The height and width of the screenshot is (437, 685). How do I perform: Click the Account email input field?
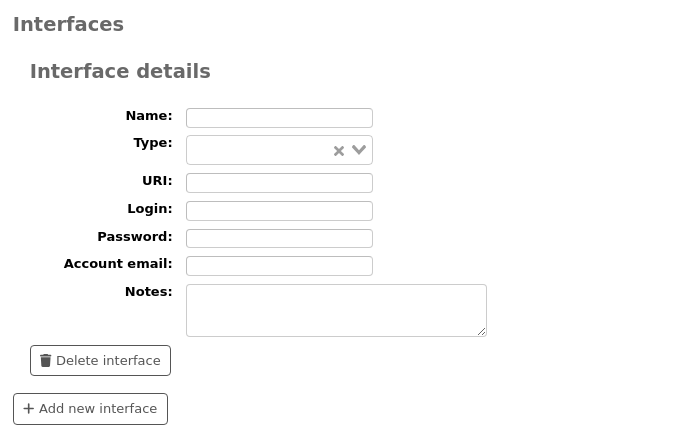pos(279,266)
